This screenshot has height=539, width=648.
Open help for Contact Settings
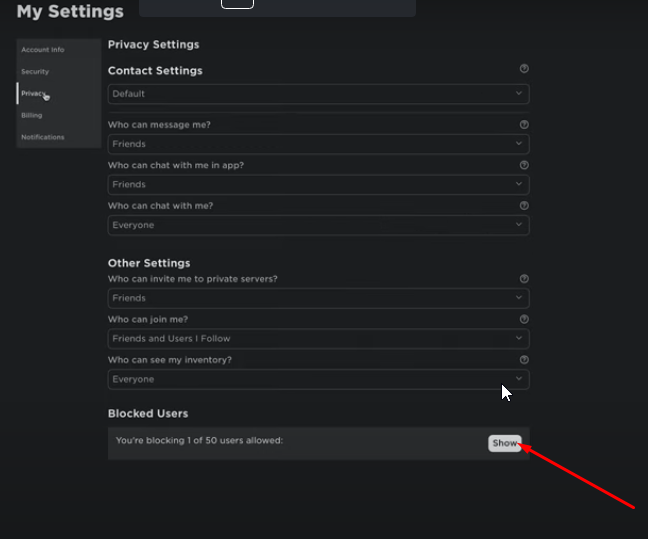point(524,69)
